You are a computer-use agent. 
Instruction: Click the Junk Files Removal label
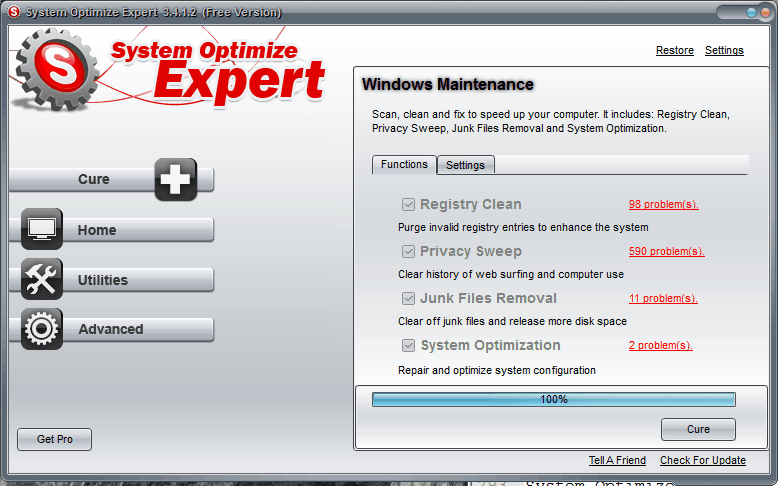pos(488,298)
